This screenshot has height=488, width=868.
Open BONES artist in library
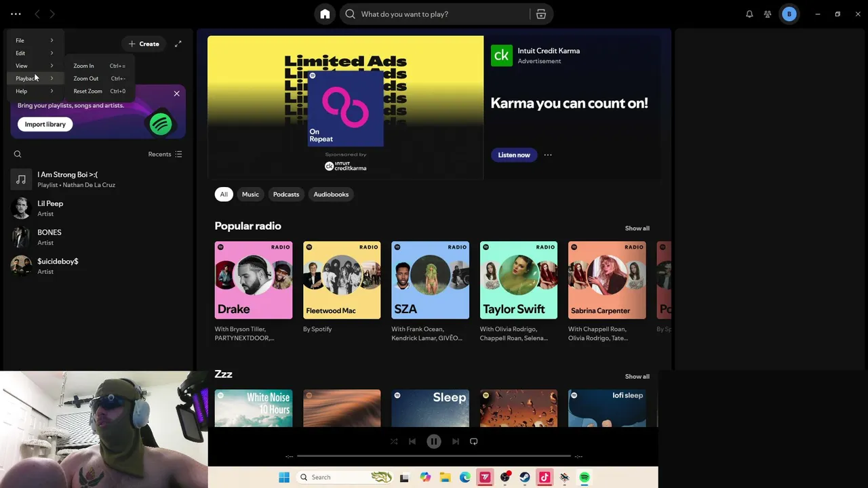[98, 237]
